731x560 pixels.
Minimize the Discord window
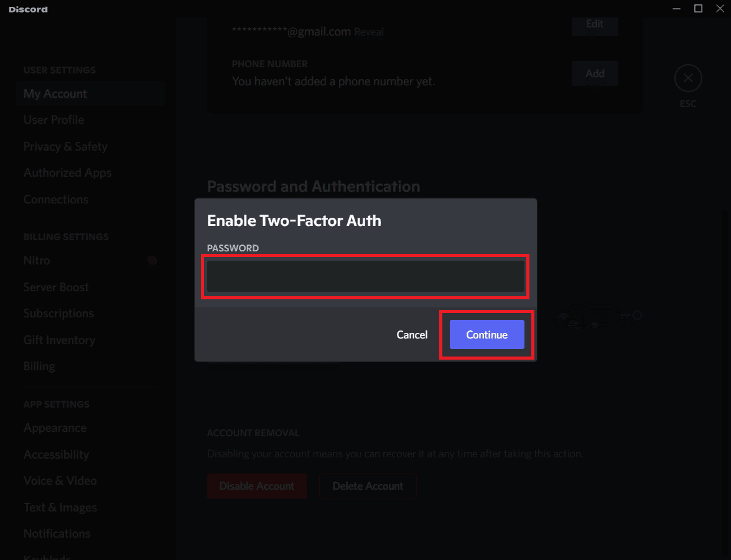coord(676,8)
